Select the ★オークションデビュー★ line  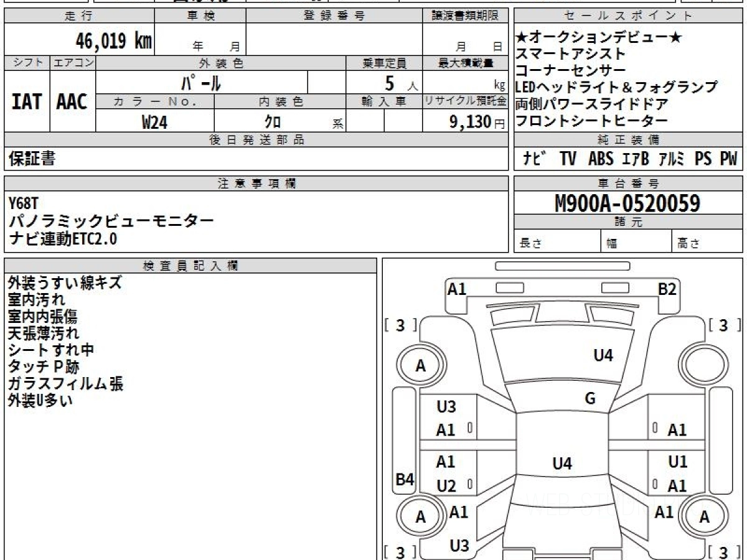(x=599, y=38)
